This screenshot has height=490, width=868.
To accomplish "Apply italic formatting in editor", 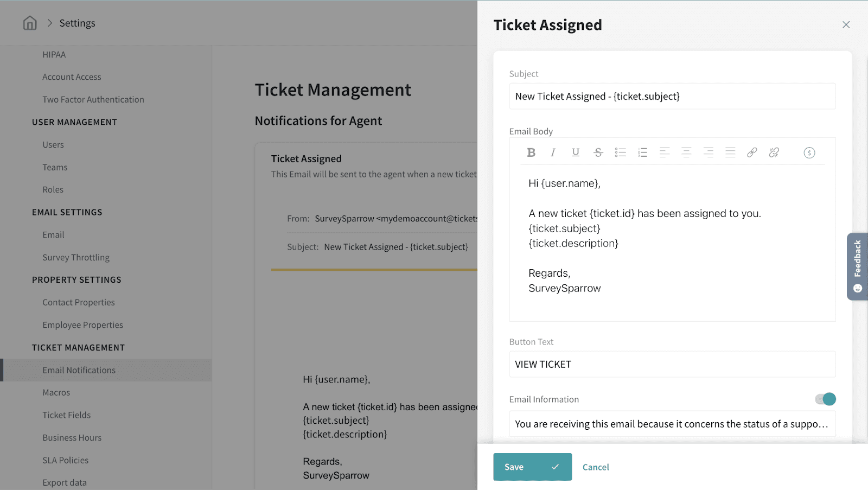I will pyautogui.click(x=553, y=152).
